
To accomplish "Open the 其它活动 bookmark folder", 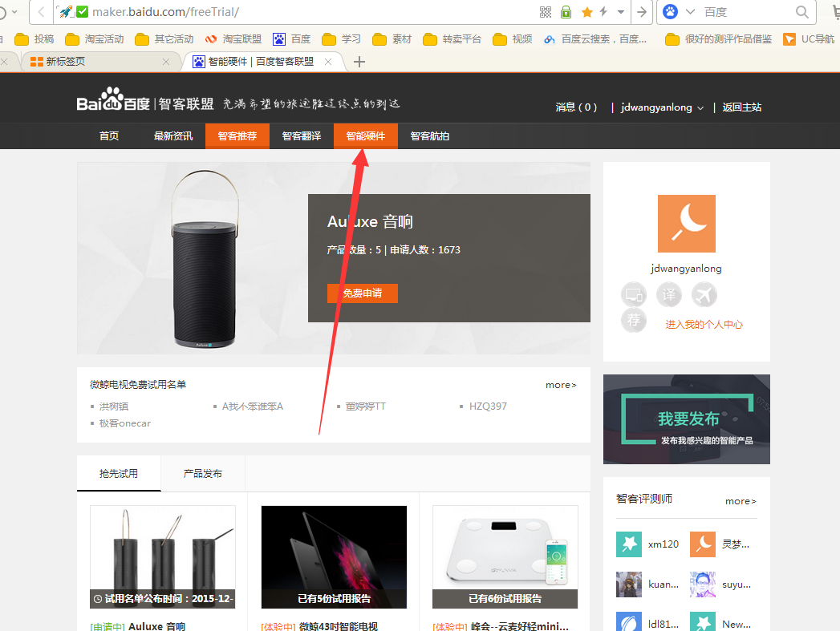I will pos(164,39).
